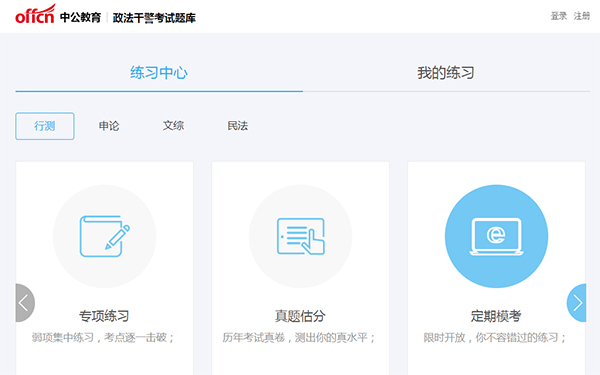The height and width of the screenshot is (375, 600).
Task: Open the 专项练习 notebook-and-pencil icon
Action: 104,236
